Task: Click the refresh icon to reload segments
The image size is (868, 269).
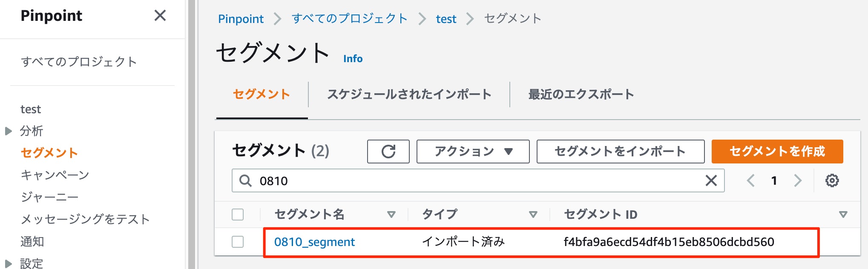Action: pyautogui.click(x=388, y=152)
